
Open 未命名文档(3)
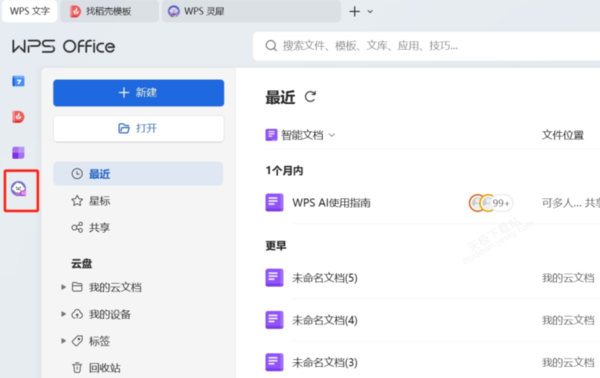pos(325,362)
